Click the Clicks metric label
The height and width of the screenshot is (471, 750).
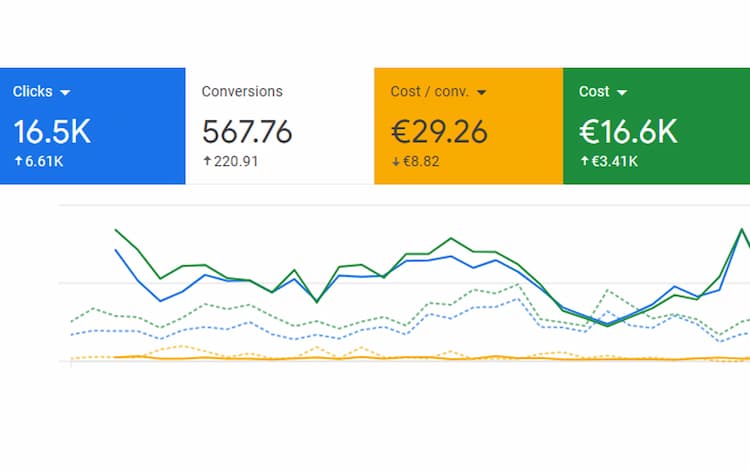(33, 92)
